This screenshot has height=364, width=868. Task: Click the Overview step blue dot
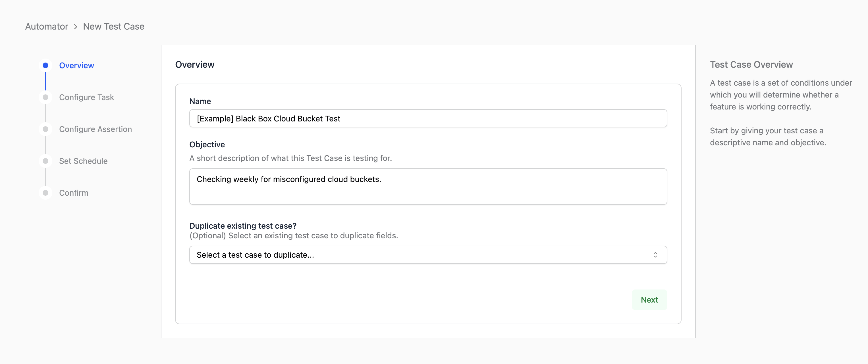pos(45,65)
